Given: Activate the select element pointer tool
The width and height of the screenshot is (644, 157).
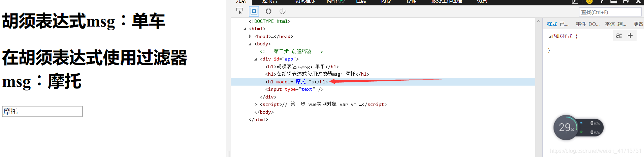Looking at the screenshot, I should pyautogui.click(x=239, y=11).
